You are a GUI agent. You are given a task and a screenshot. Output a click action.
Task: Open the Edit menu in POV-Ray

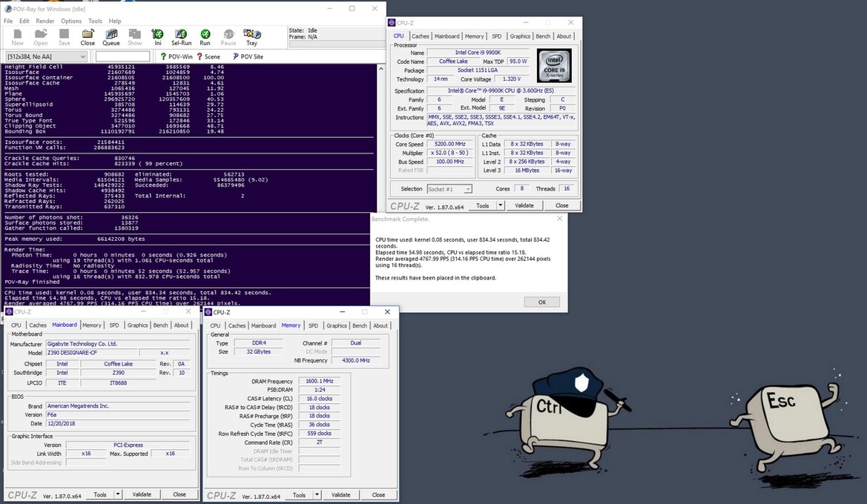point(24,21)
